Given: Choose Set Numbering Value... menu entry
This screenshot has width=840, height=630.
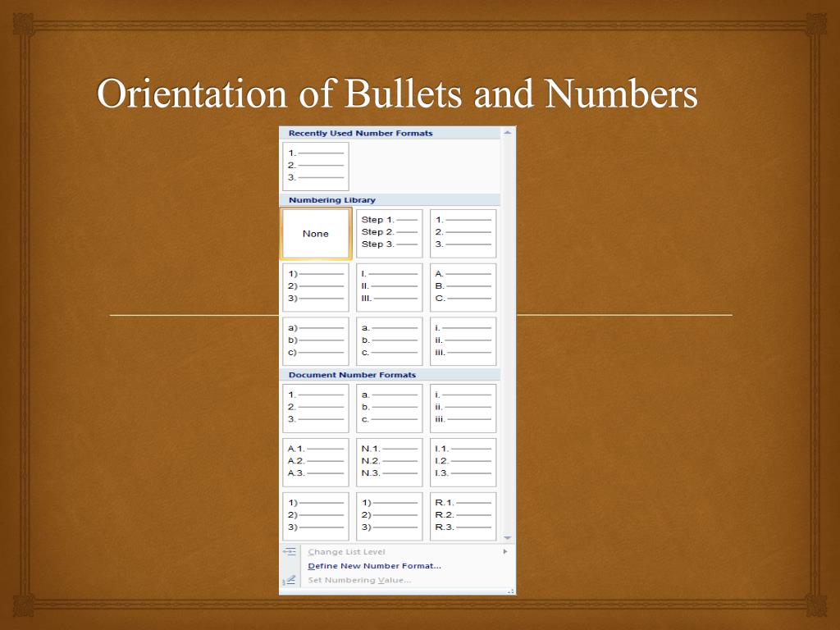Looking at the screenshot, I should (x=397, y=580).
